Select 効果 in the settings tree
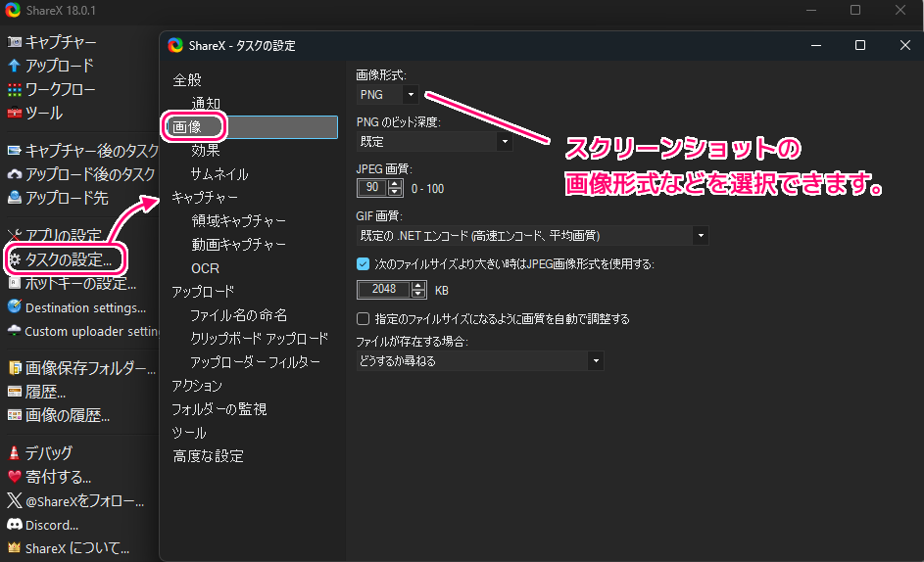Image resolution: width=924 pixels, height=562 pixels. 206,150
